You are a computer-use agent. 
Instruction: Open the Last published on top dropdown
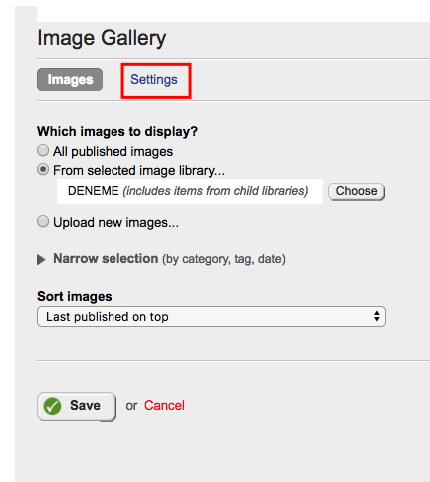(x=211, y=316)
